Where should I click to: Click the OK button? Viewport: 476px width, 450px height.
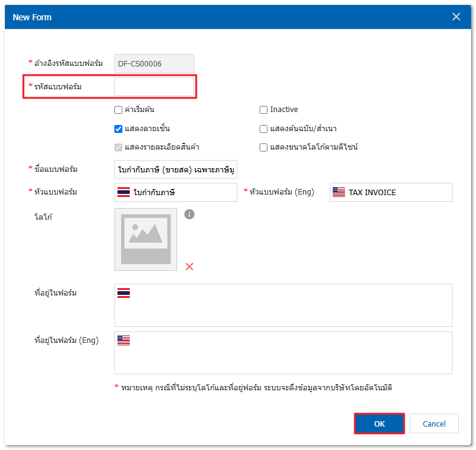tap(379, 424)
